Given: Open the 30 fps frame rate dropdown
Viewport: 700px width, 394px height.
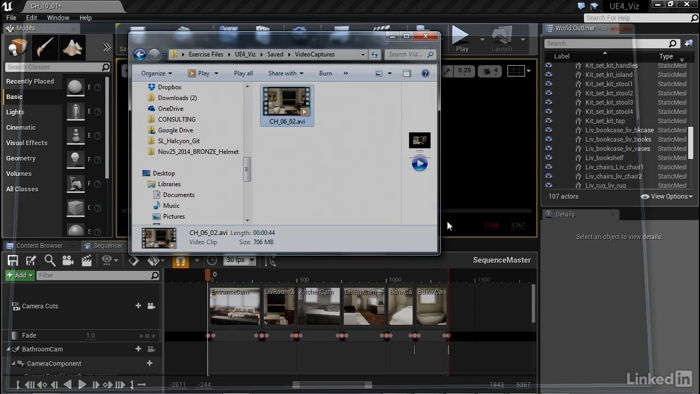Looking at the screenshot, I should tap(240, 260).
